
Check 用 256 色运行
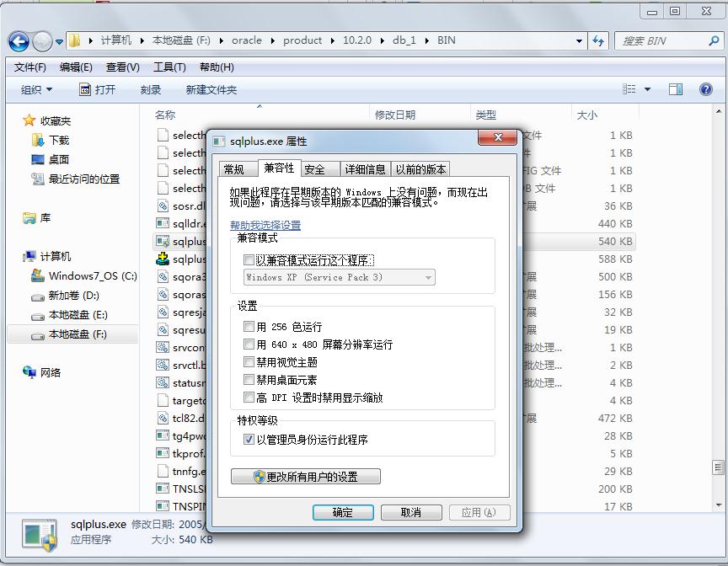click(249, 326)
